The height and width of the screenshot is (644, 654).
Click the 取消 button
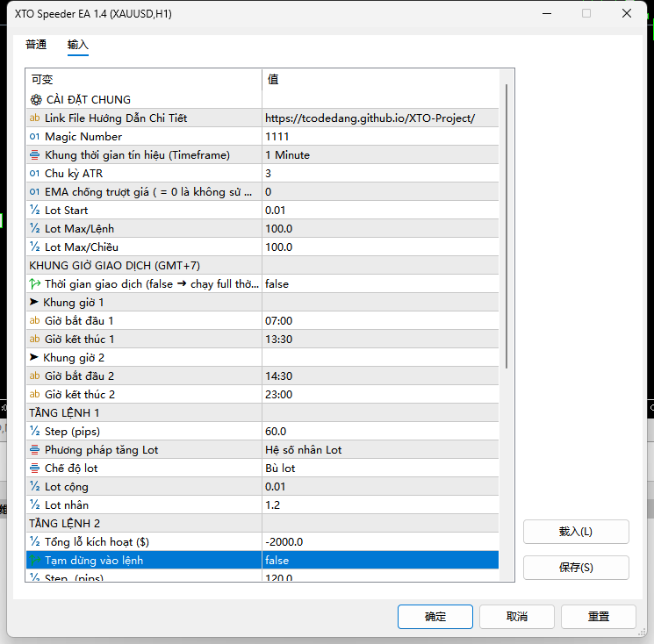[x=517, y=617]
